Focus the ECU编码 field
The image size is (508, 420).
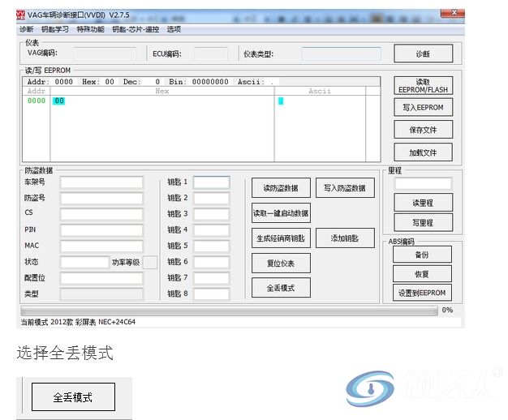pos(211,54)
